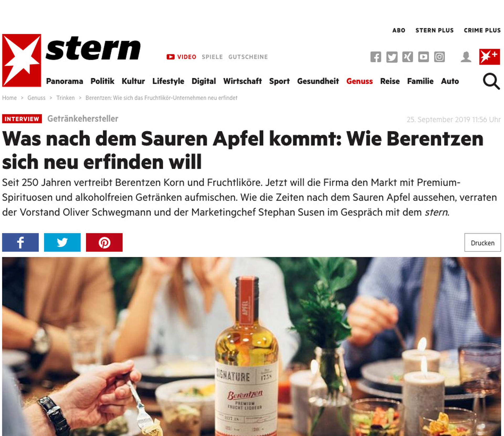
Task: Click the Drucken print button
Action: tap(482, 242)
